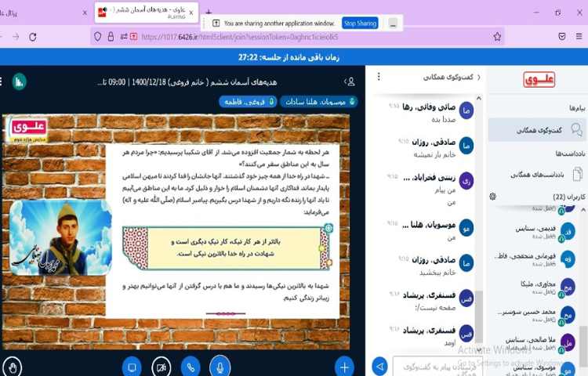Click the پیام‌ها section heading
This screenshot has width=588, height=376.
tap(577, 108)
